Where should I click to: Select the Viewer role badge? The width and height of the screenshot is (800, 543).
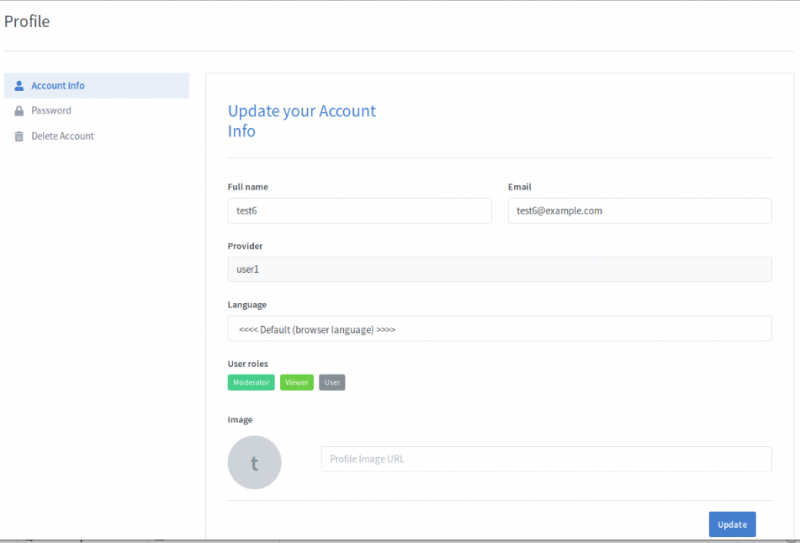tap(297, 382)
